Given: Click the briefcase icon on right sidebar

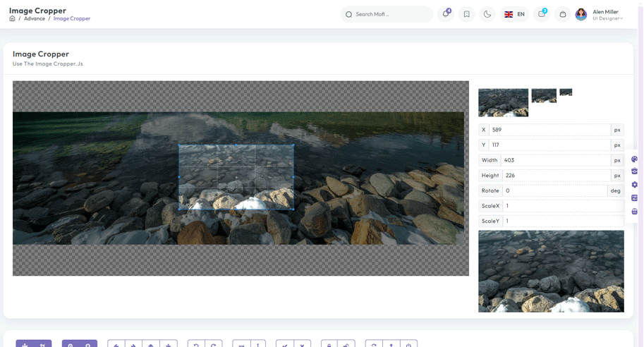Looking at the screenshot, I should [634, 171].
